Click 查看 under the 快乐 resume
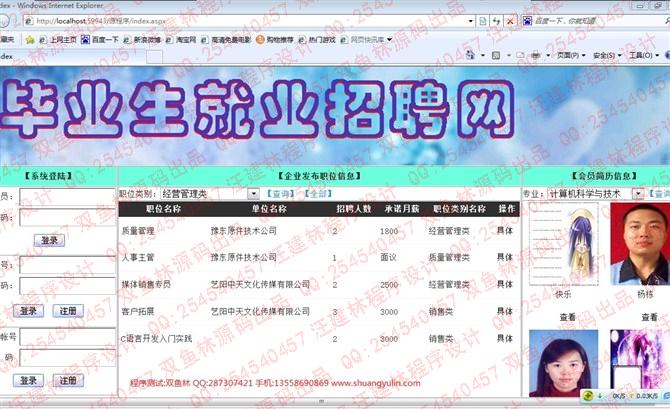This screenshot has width=670, height=409. pyautogui.click(x=567, y=317)
